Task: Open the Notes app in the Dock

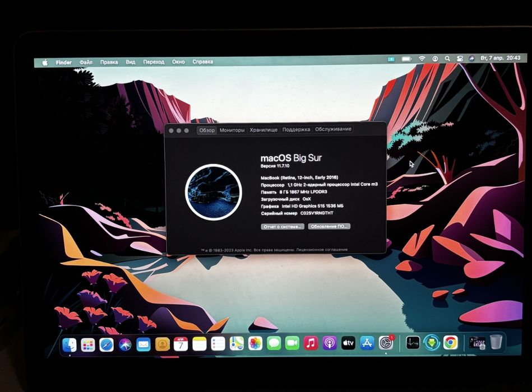Action: point(199,344)
